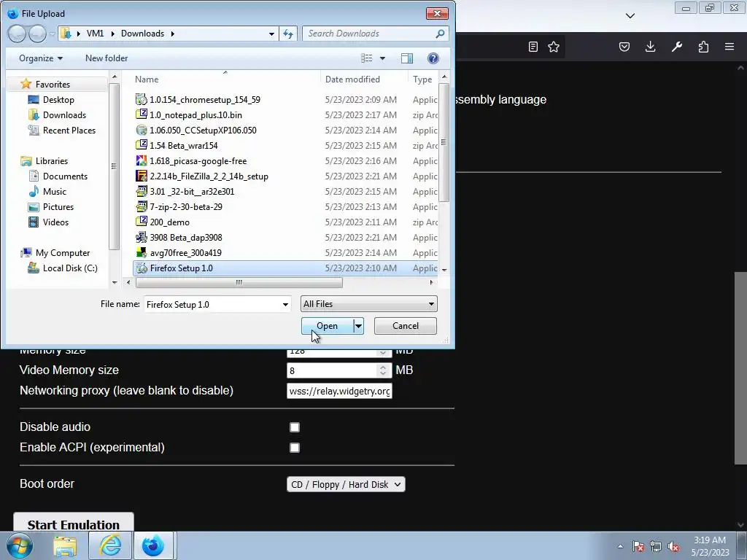
Task: Sort by Date modified column header
Action: [364, 79]
